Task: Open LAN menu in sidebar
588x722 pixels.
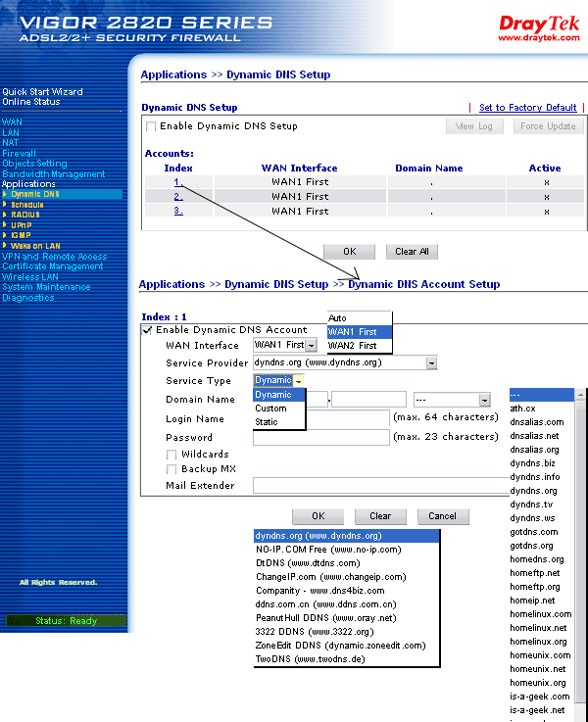Action: coord(11,132)
